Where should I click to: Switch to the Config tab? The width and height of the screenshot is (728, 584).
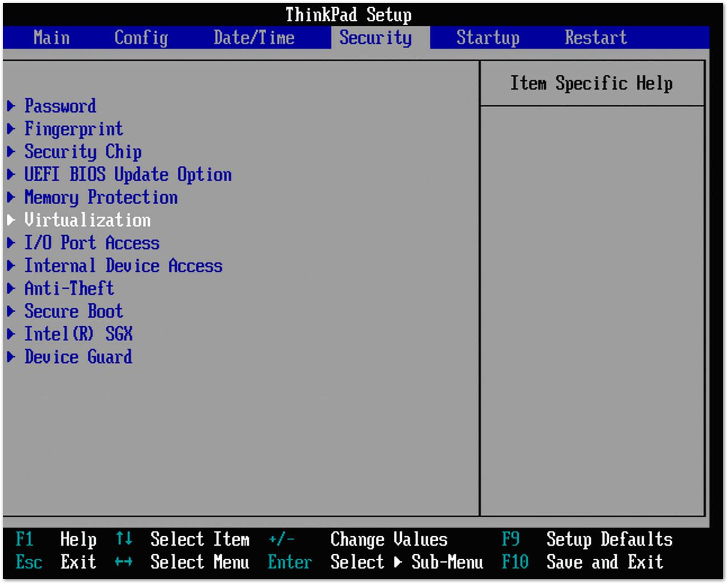141,38
